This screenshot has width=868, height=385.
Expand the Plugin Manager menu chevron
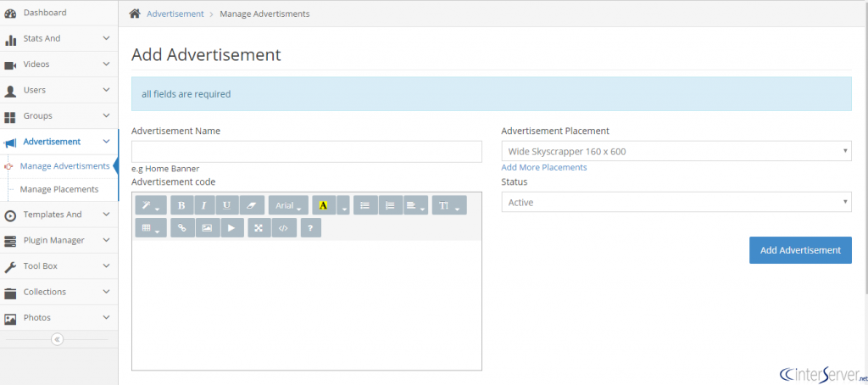106,240
